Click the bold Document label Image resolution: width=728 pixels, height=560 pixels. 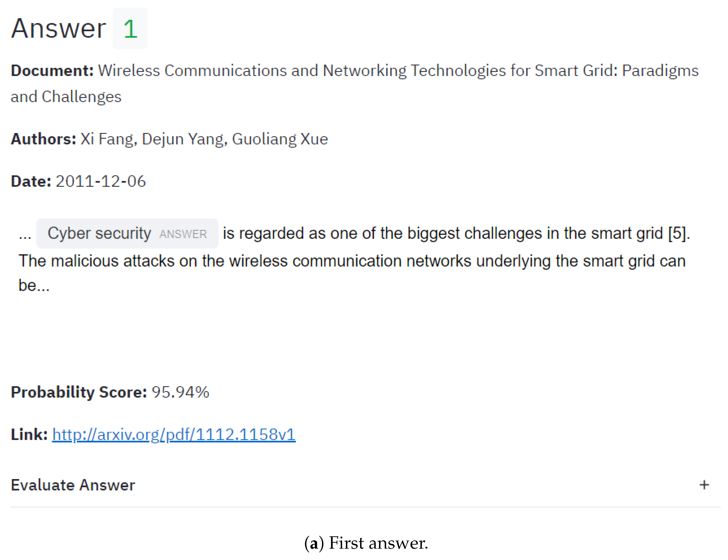(x=52, y=71)
